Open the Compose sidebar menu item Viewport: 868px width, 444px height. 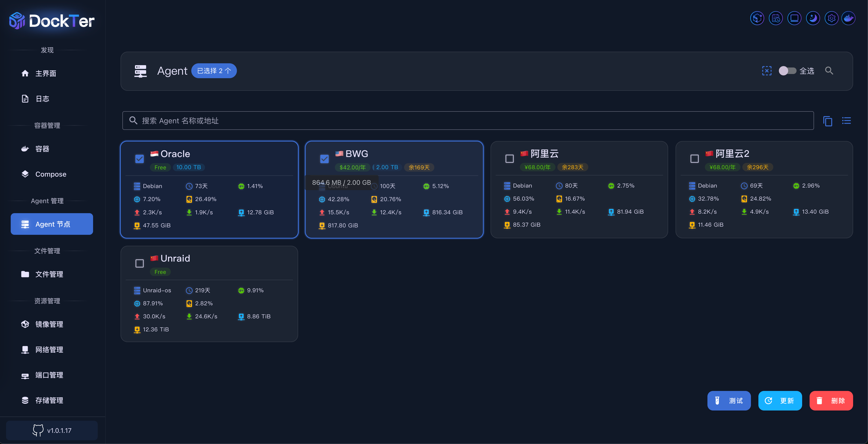point(51,174)
